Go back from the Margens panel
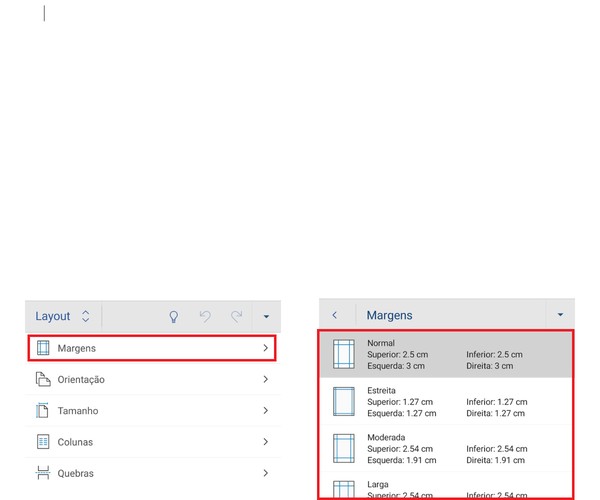 335,315
